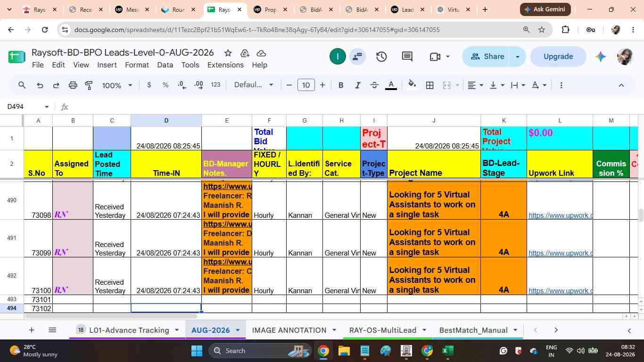Viewport: 644px width, 362px height.
Task: Click the print icon in toolbar
Action: point(73,85)
